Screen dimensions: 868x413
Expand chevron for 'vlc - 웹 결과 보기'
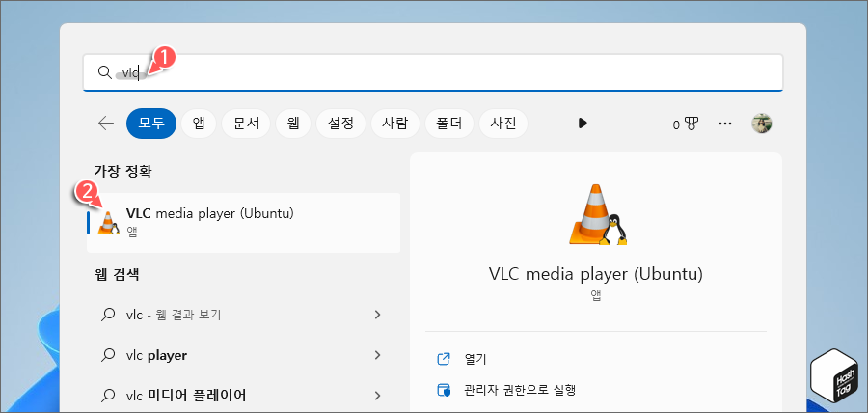(x=377, y=315)
